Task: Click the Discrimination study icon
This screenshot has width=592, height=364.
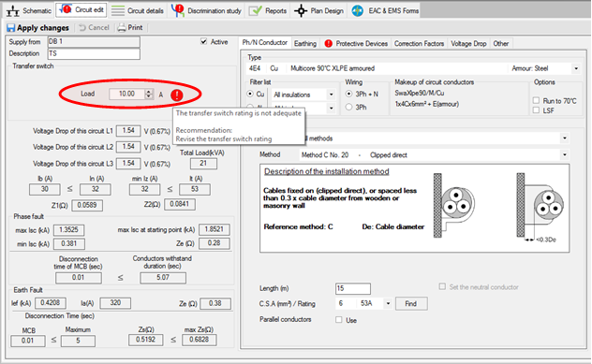Action: click(177, 10)
